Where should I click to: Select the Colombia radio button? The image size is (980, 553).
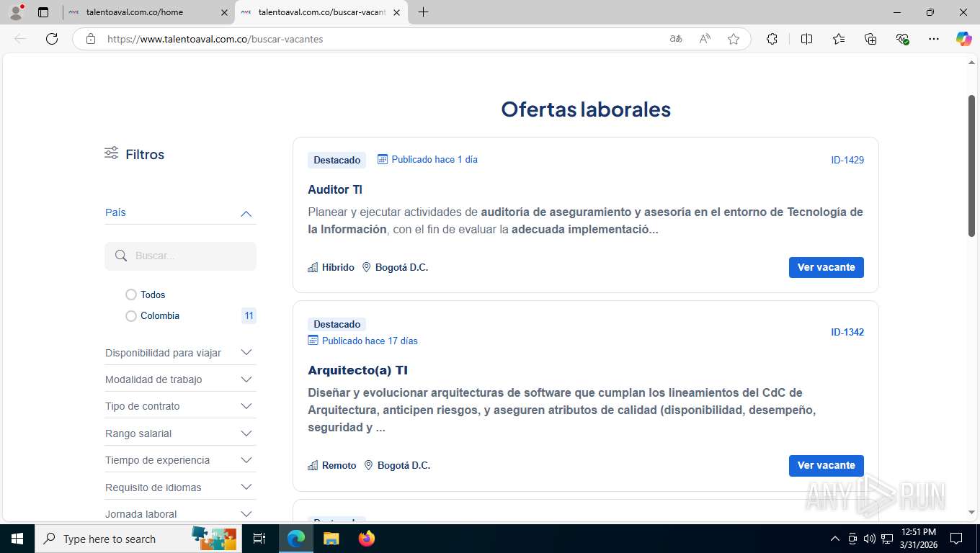click(x=131, y=315)
